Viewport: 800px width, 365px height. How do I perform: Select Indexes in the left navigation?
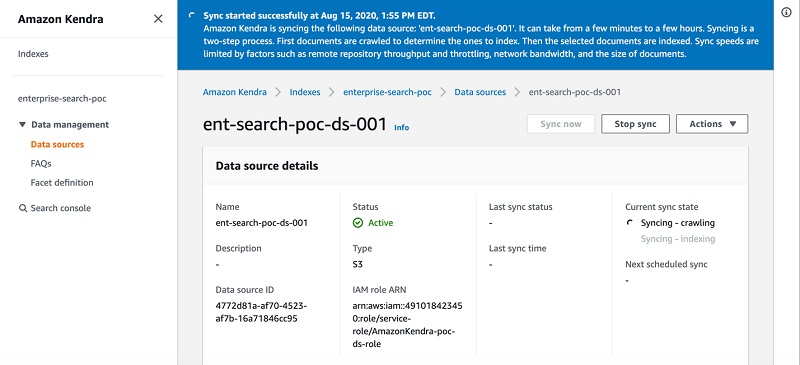33,54
